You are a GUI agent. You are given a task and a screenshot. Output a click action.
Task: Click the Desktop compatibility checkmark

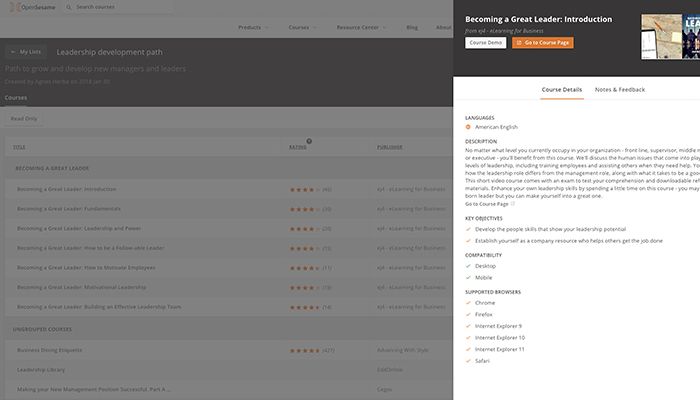coord(468,266)
